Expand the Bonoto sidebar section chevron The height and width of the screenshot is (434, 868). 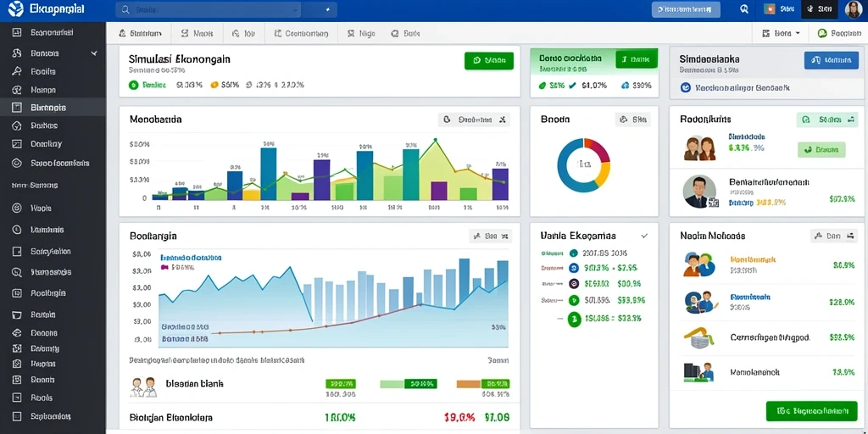[94, 53]
